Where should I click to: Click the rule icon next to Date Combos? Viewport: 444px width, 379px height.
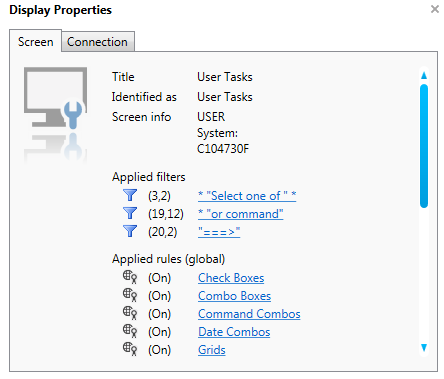point(130,331)
